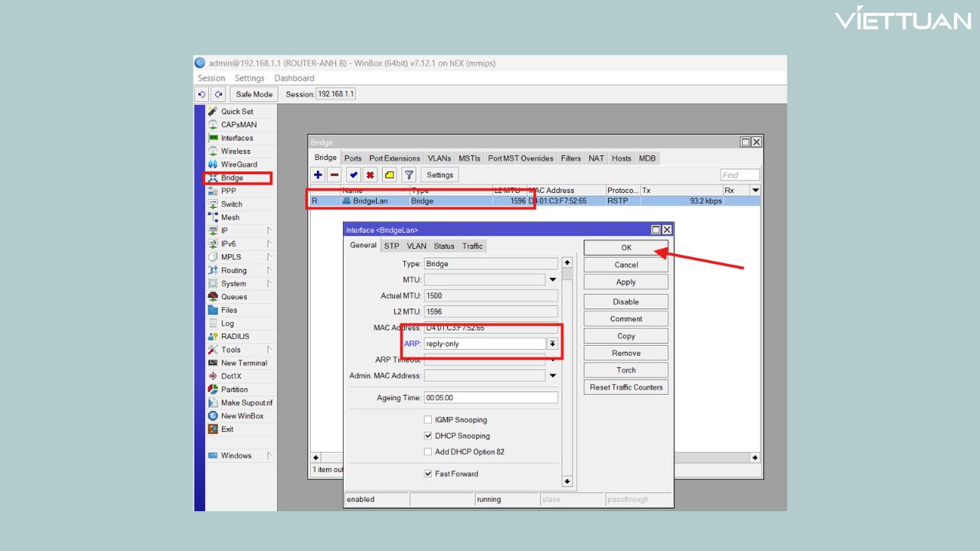Viewport: 980px width, 551px height.
Task: Switch to Ports tab
Action: click(353, 158)
